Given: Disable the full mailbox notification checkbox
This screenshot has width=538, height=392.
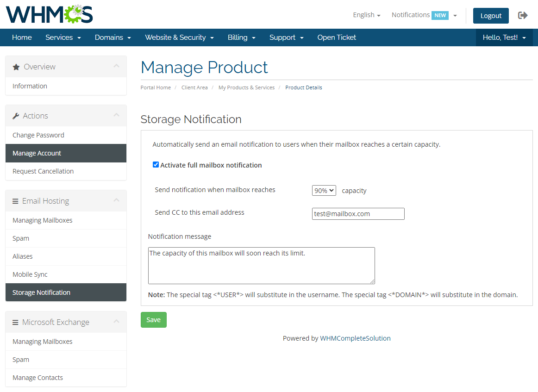Looking at the screenshot, I should [156, 165].
